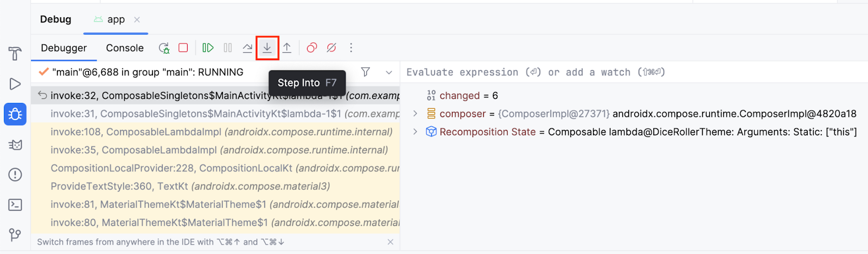The image size is (868, 254).
Task: Click the Step Over icon
Action: (247, 48)
